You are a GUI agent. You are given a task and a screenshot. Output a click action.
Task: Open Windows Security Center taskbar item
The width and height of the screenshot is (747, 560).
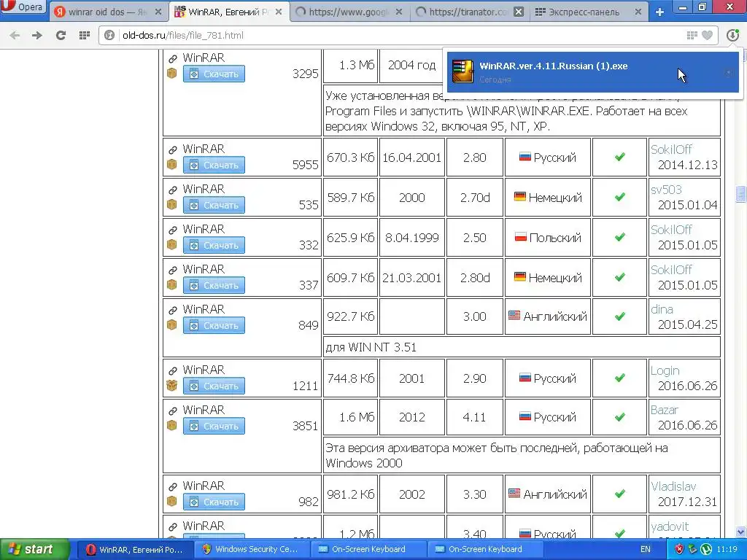click(x=251, y=550)
